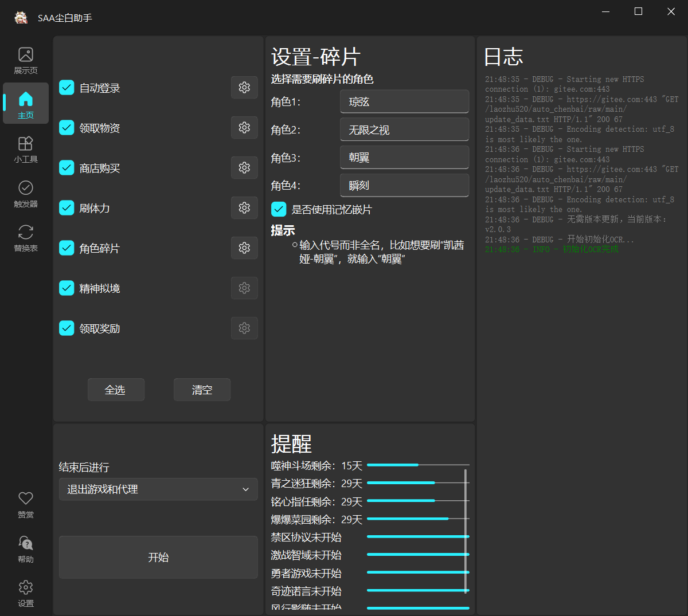The height and width of the screenshot is (616, 688).
Task: Uncheck the 商店购买 checkbox
Action: tap(67, 168)
